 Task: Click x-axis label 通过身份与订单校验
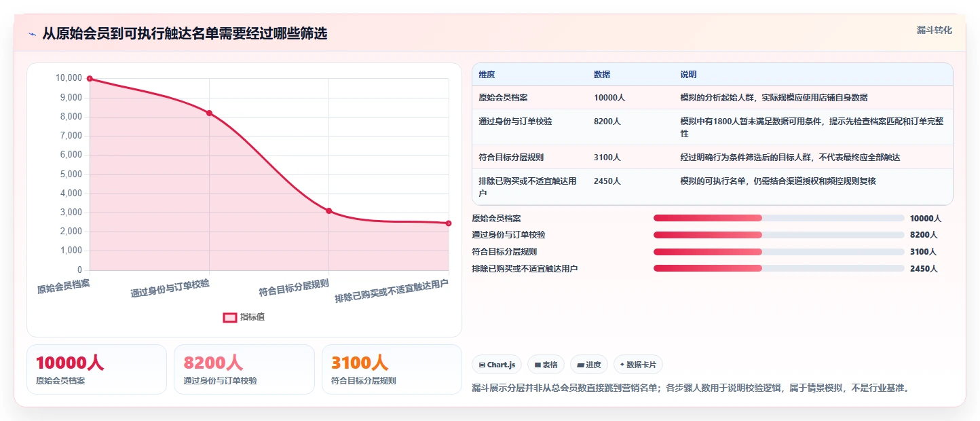(170, 289)
